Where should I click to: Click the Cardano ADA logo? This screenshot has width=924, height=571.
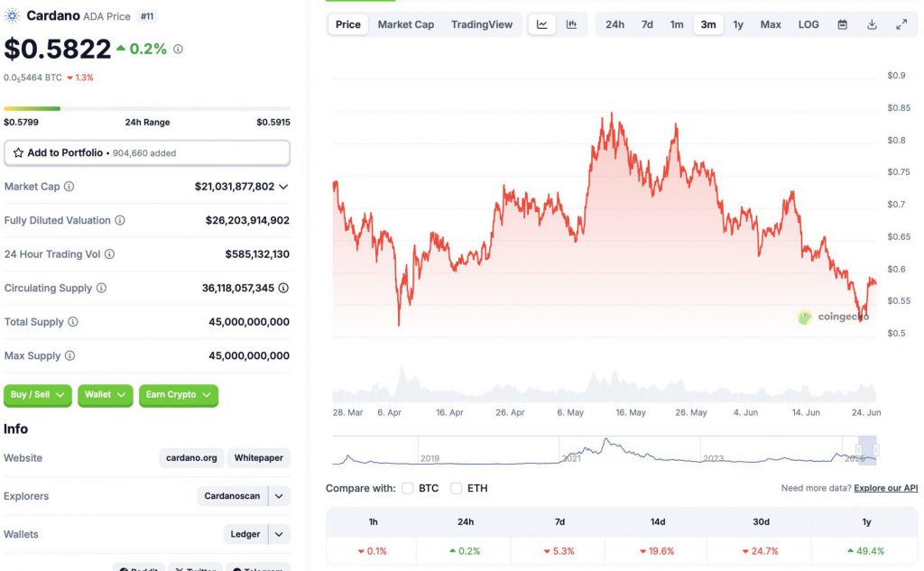click(x=13, y=15)
